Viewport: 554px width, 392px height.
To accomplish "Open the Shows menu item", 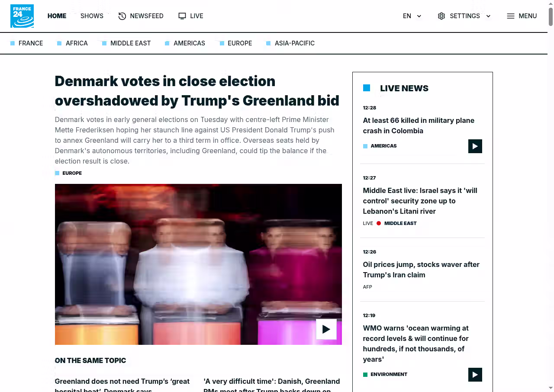I will pyautogui.click(x=92, y=16).
